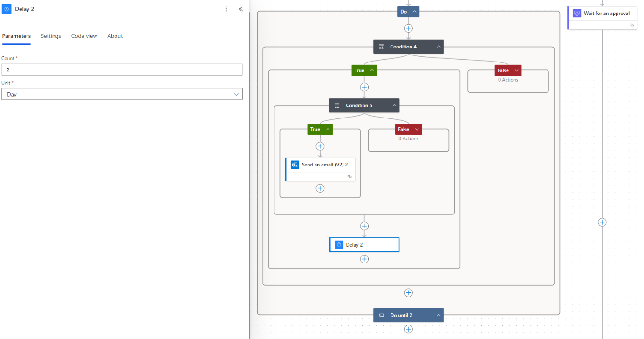Select the Wait for an approval action

[606, 14]
